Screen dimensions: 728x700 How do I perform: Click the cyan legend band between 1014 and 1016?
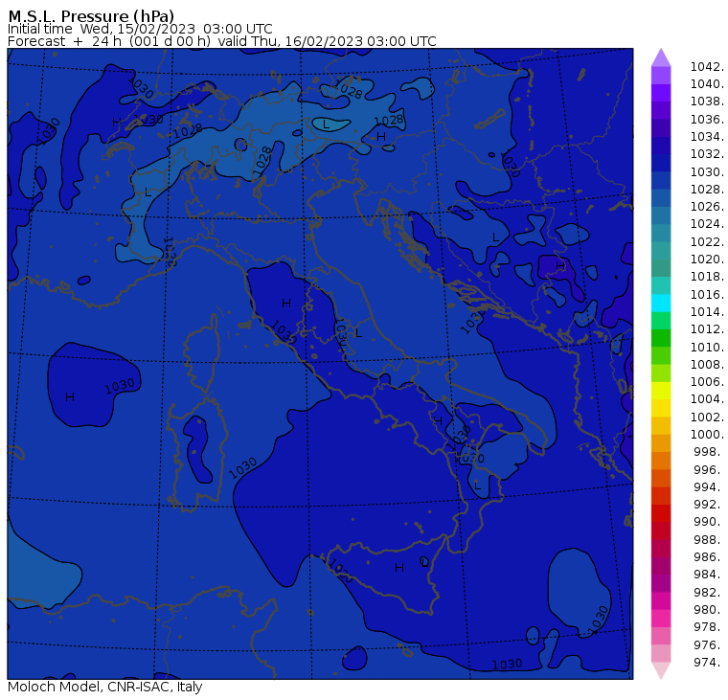click(x=661, y=304)
